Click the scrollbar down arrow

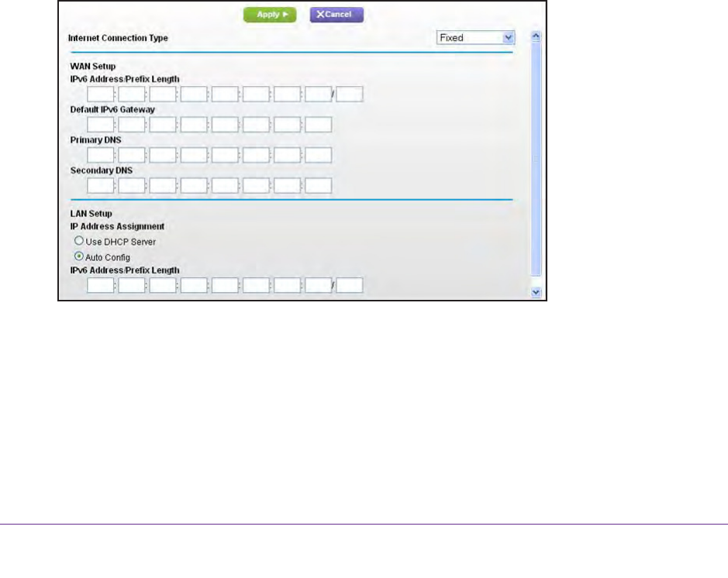536,292
